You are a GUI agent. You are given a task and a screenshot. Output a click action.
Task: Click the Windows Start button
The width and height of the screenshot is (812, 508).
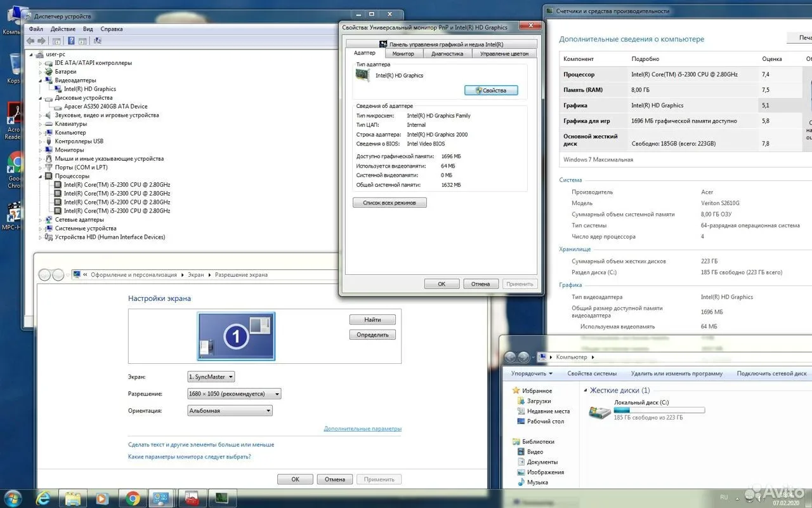pos(13,497)
